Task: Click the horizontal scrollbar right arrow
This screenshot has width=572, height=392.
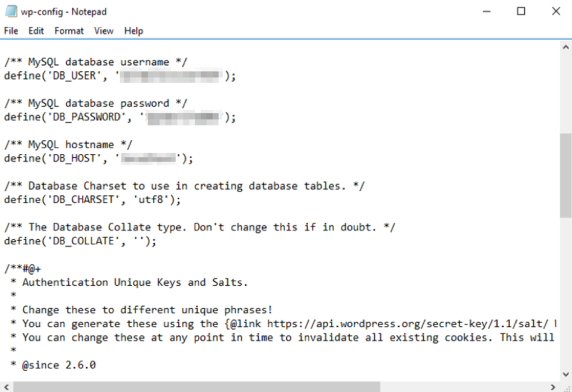Action: [553, 387]
